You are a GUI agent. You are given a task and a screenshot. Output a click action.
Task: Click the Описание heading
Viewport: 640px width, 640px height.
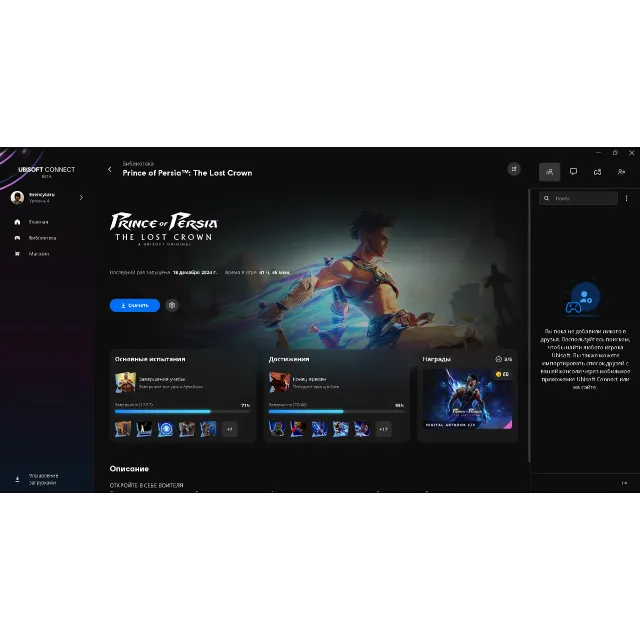(129, 469)
